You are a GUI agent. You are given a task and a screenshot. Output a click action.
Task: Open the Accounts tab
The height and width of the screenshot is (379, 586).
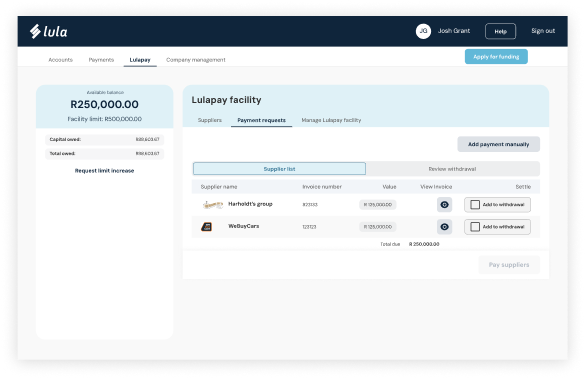tap(61, 60)
